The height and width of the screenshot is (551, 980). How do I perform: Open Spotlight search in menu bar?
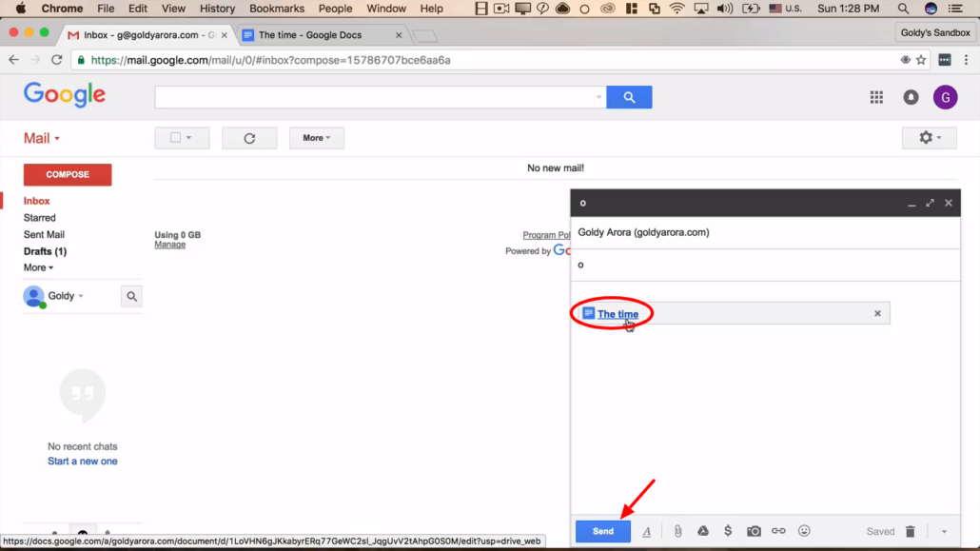[x=903, y=9]
